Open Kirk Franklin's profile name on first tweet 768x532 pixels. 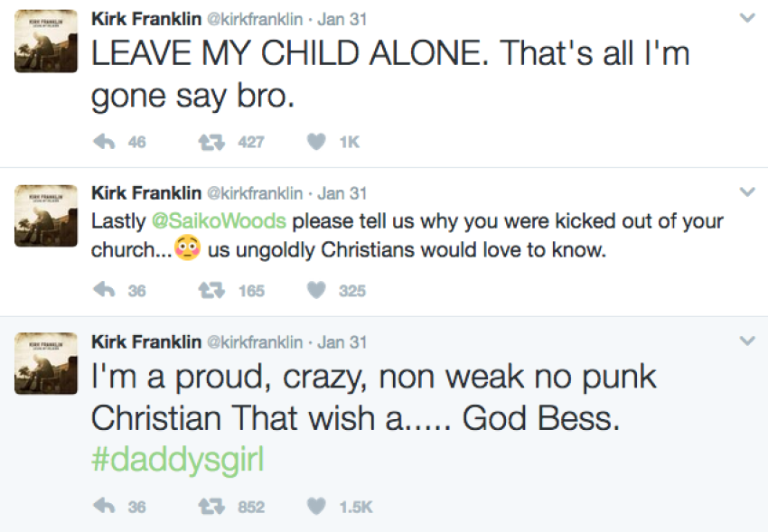click(x=146, y=18)
